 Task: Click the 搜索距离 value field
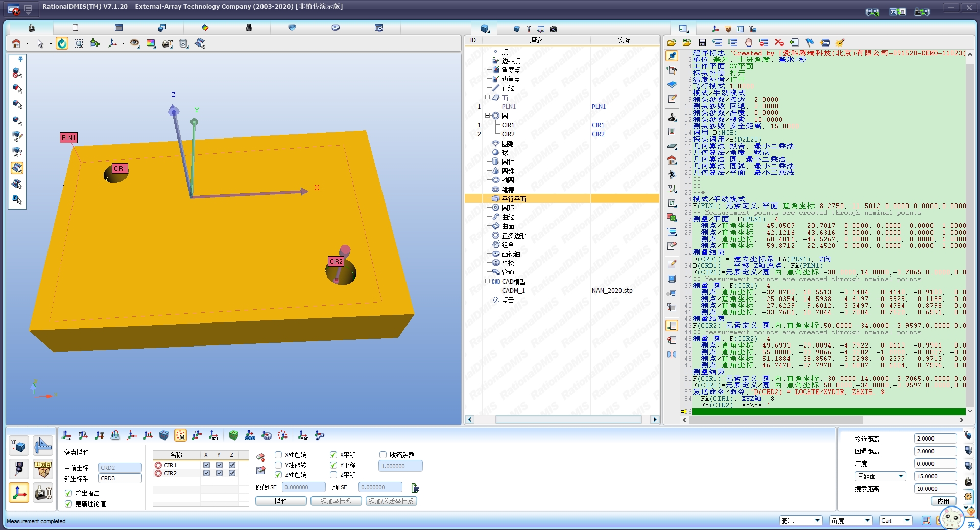(935, 489)
